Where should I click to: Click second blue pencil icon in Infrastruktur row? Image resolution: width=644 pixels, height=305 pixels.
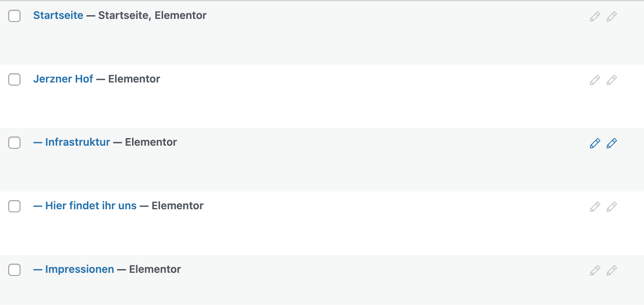pyautogui.click(x=611, y=143)
